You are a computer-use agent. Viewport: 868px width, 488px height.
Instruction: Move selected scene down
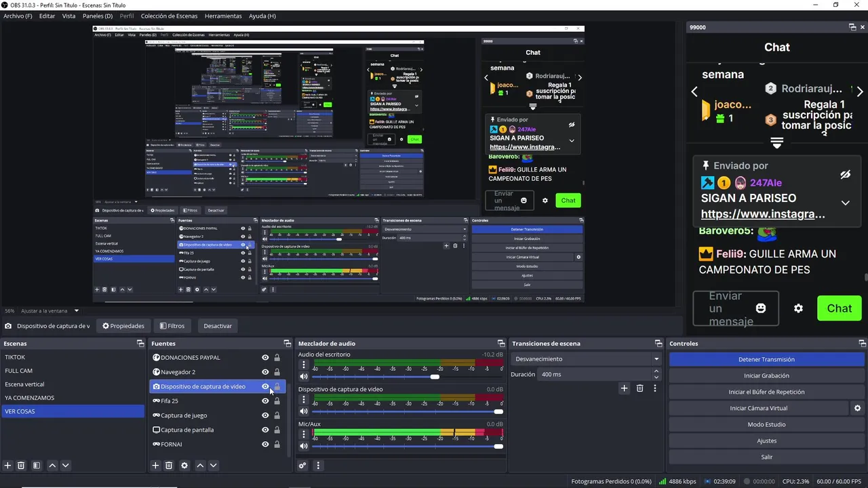[x=66, y=466]
